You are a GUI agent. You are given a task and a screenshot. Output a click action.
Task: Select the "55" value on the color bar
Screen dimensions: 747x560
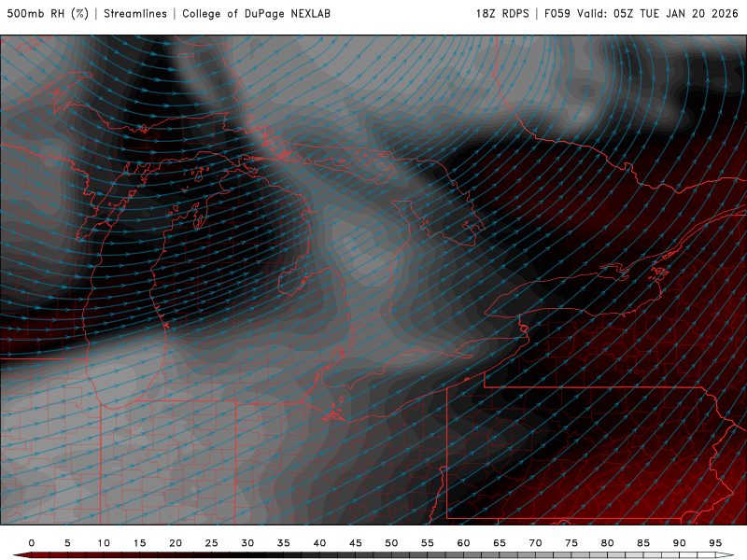[x=428, y=543]
